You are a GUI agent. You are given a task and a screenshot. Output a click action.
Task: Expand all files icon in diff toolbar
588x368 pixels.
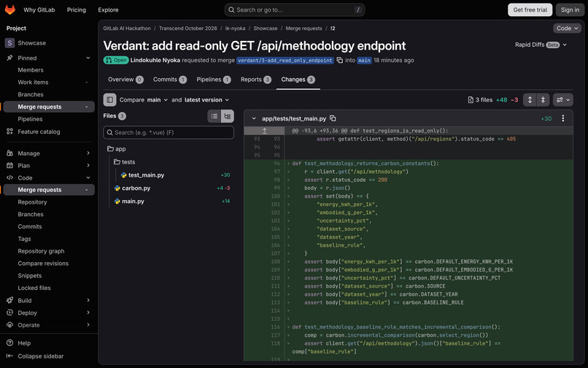coord(530,99)
